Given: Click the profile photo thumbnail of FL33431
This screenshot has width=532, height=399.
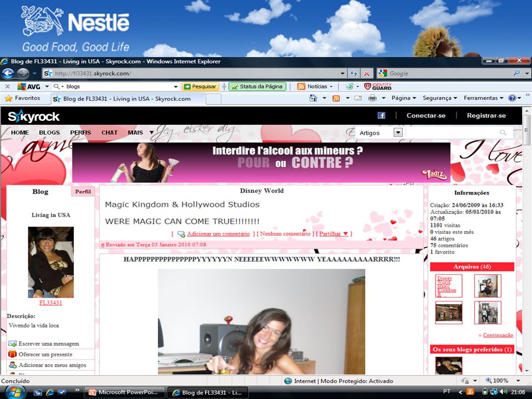Looking at the screenshot, I should tap(50, 262).
